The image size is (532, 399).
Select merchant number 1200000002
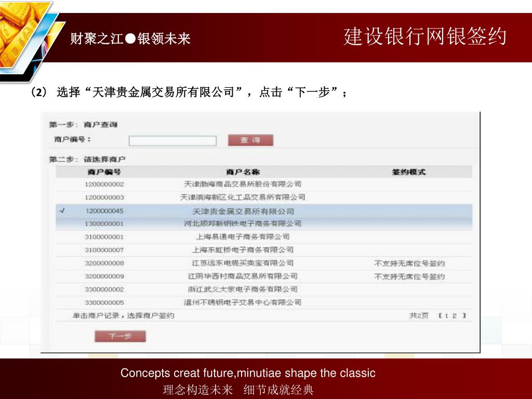104,184
